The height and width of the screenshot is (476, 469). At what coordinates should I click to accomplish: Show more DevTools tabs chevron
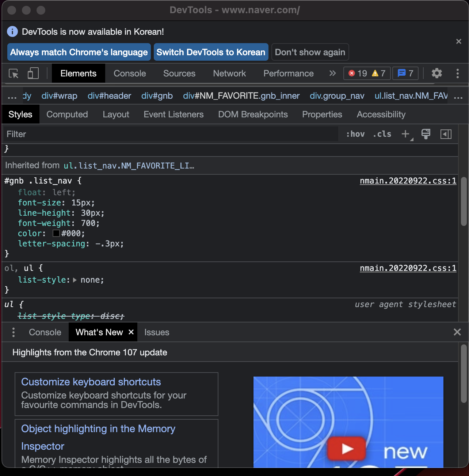(x=332, y=73)
